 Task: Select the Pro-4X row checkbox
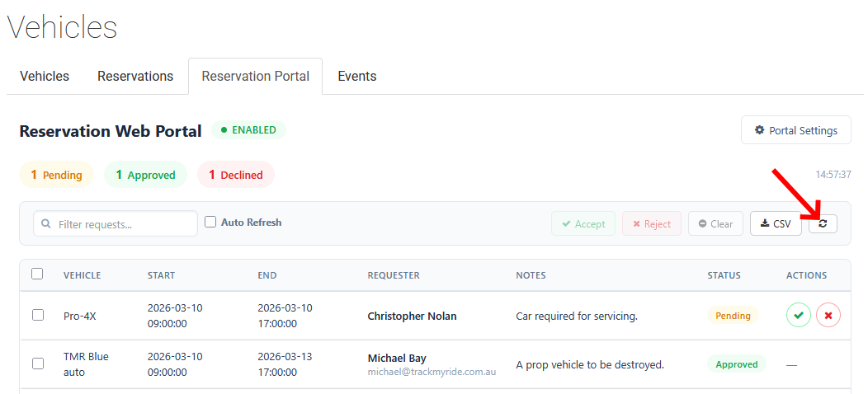(37, 315)
